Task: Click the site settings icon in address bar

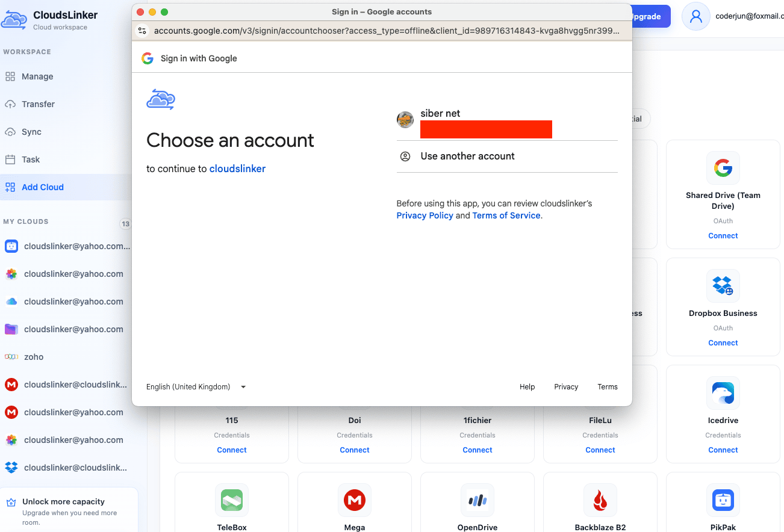Action: (x=142, y=31)
